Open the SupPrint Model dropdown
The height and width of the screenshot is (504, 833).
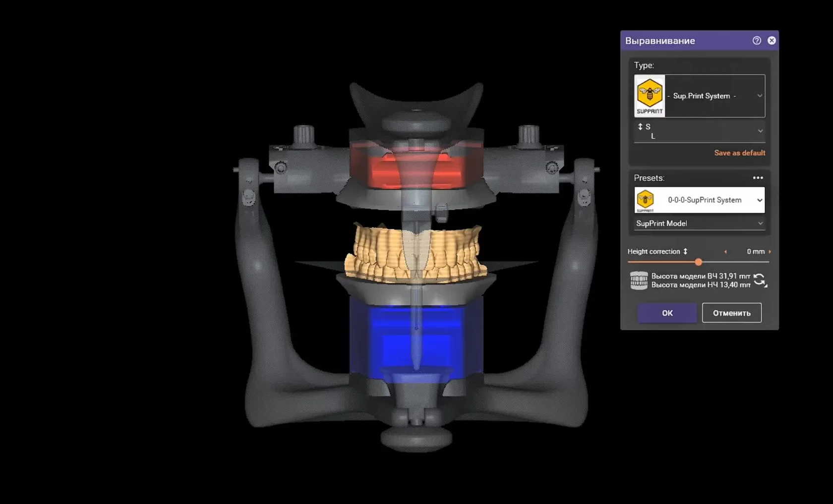click(x=700, y=224)
